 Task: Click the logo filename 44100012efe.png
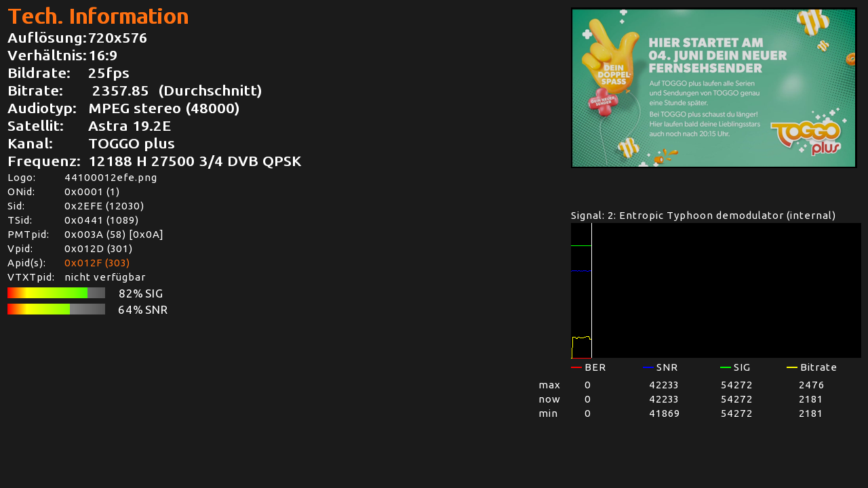click(111, 178)
